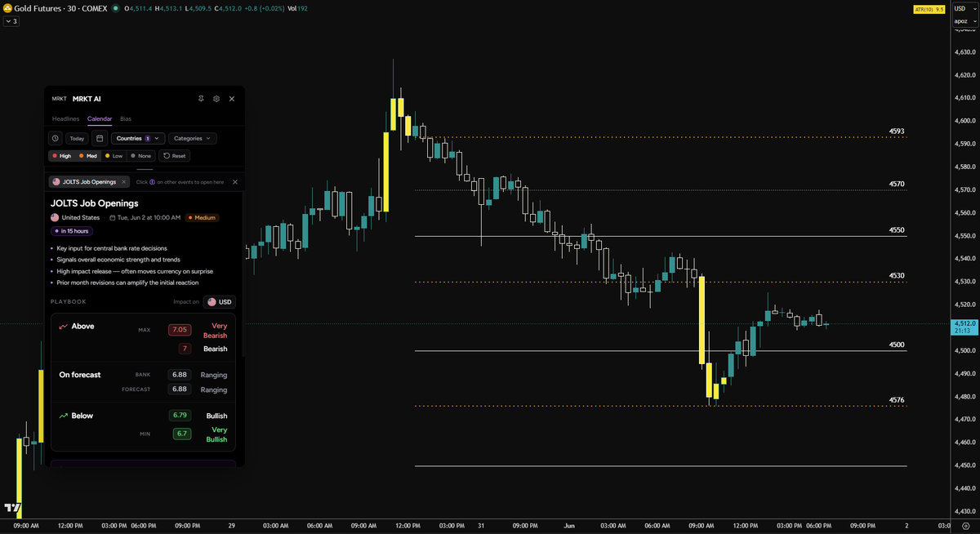Click the 4570 price level label
The width and height of the screenshot is (980, 534).
[897, 185]
